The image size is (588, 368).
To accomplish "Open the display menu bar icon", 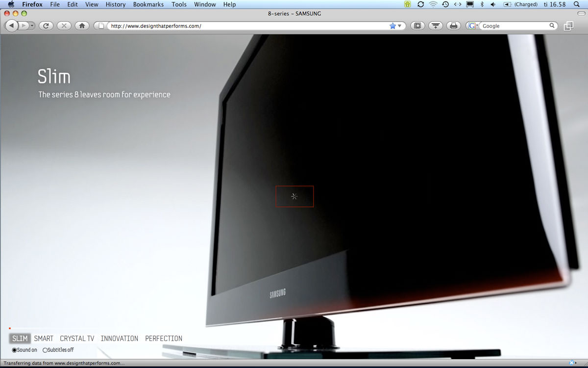I will pyautogui.click(x=470, y=4).
